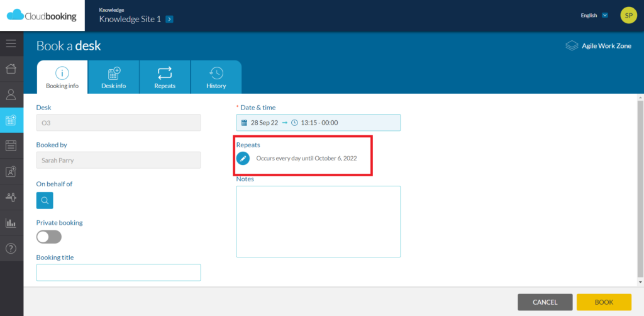Screen dimensions: 644x316
Task: Switch to the Booking info tab
Action: click(x=62, y=77)
